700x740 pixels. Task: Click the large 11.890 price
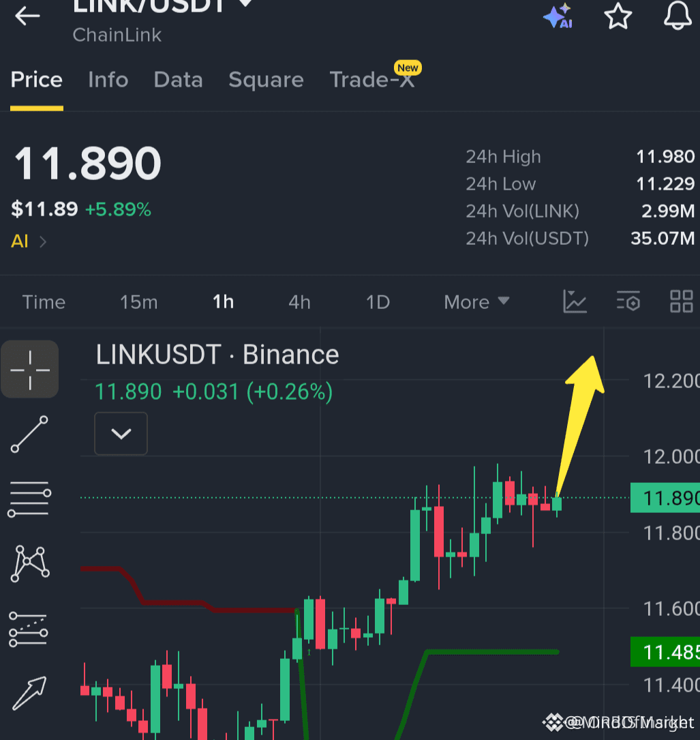[x=88, y=163]
